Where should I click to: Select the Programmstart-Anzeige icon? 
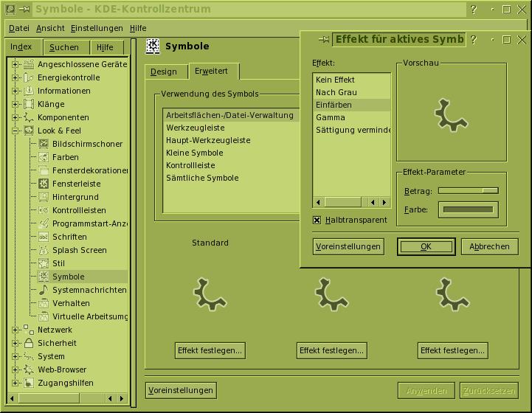click(44, 223)
